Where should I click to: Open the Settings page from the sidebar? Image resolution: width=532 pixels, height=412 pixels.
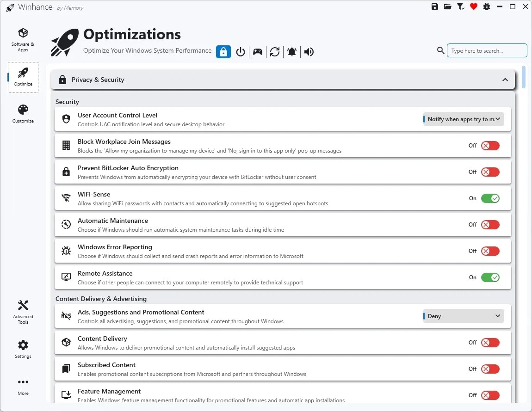coord(23,349)
